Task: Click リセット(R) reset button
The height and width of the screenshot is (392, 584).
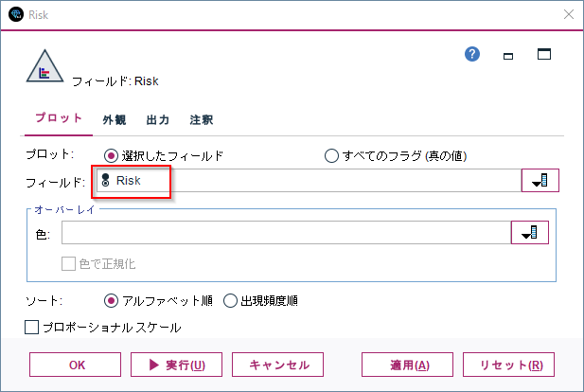Action: [509, 365]
